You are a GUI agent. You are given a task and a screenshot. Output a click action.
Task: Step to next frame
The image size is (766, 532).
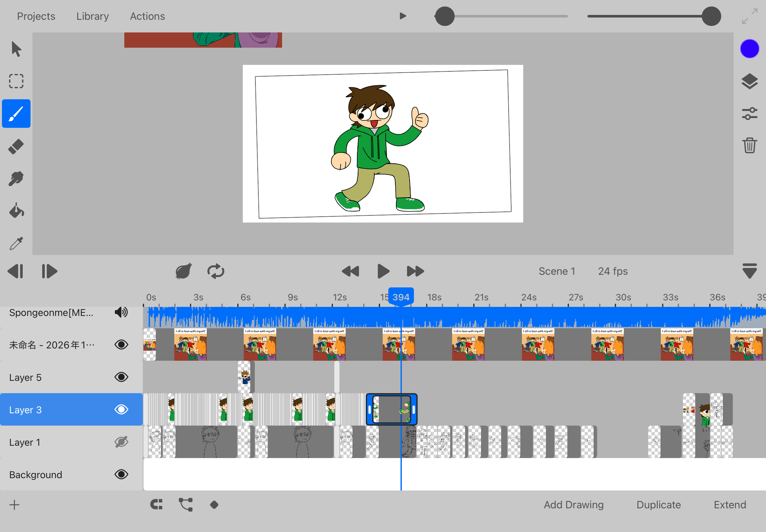pyautogui.click(x=49, y=271)
